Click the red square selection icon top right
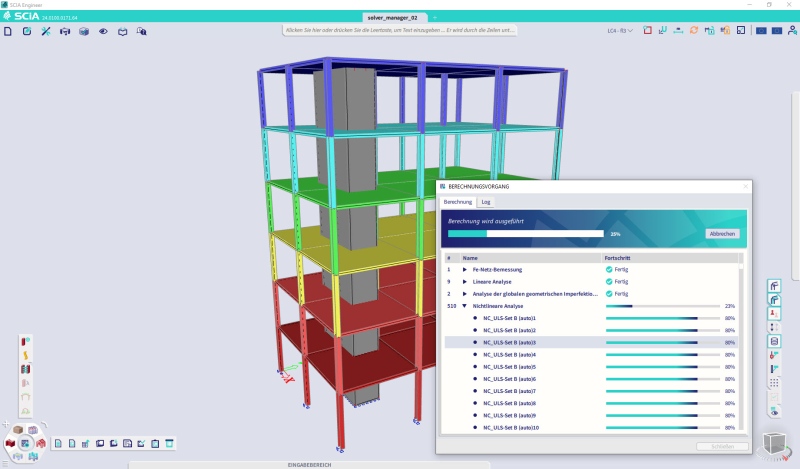This screenshot has height=469, width=800. tap(647, 31)
